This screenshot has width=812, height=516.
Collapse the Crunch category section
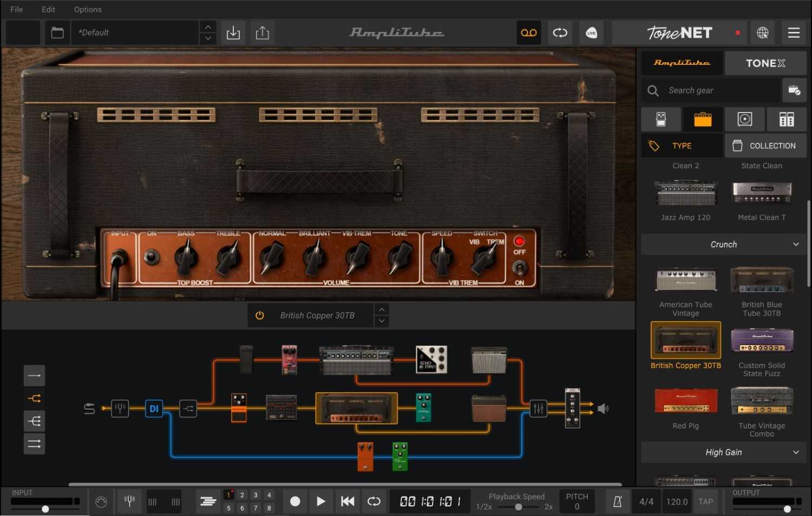pyautogui.click(x=795, y=244)
